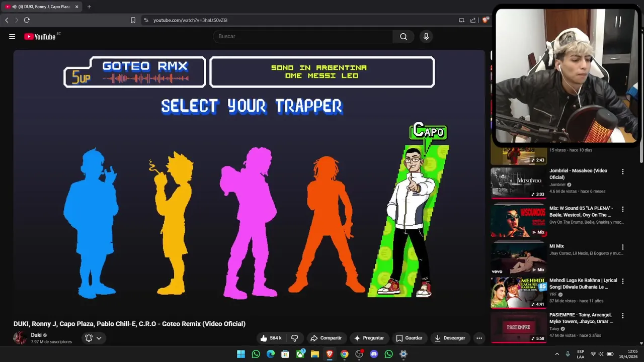This screenshot has height=362, width=644.
Task: Open the YouTube hamburger guide menu
Action: [12, 36]
